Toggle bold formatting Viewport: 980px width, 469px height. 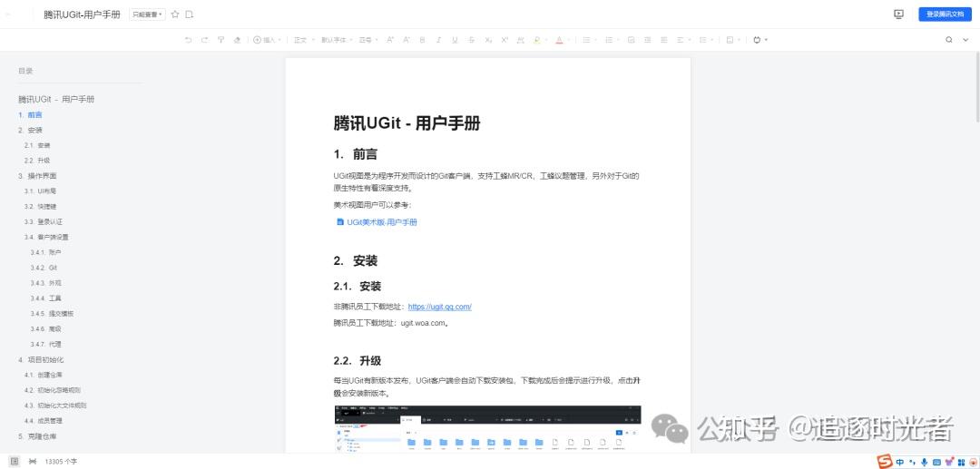[x=423, y=40]
